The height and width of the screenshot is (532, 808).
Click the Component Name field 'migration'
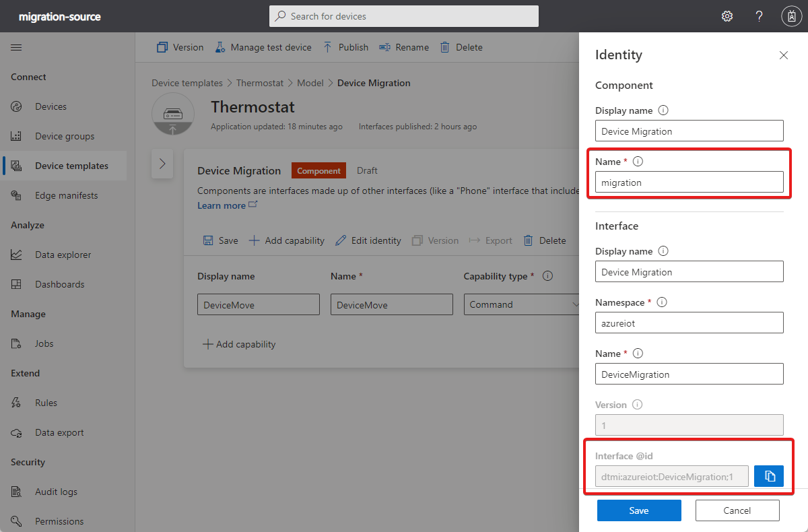coord(689,182)
